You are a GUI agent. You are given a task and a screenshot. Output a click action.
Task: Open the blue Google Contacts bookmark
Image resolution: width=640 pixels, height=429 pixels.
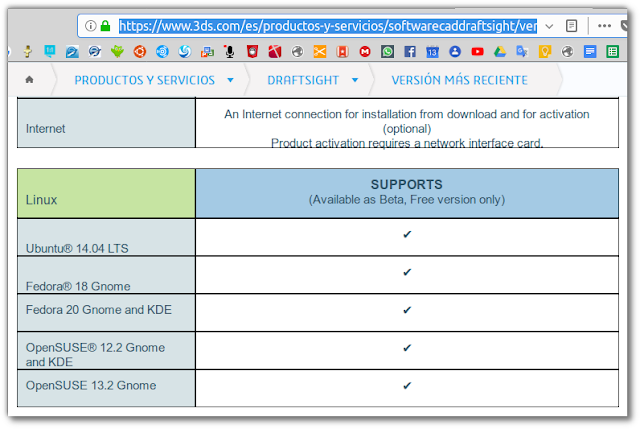pyautogui.click(x=455, y=52)
